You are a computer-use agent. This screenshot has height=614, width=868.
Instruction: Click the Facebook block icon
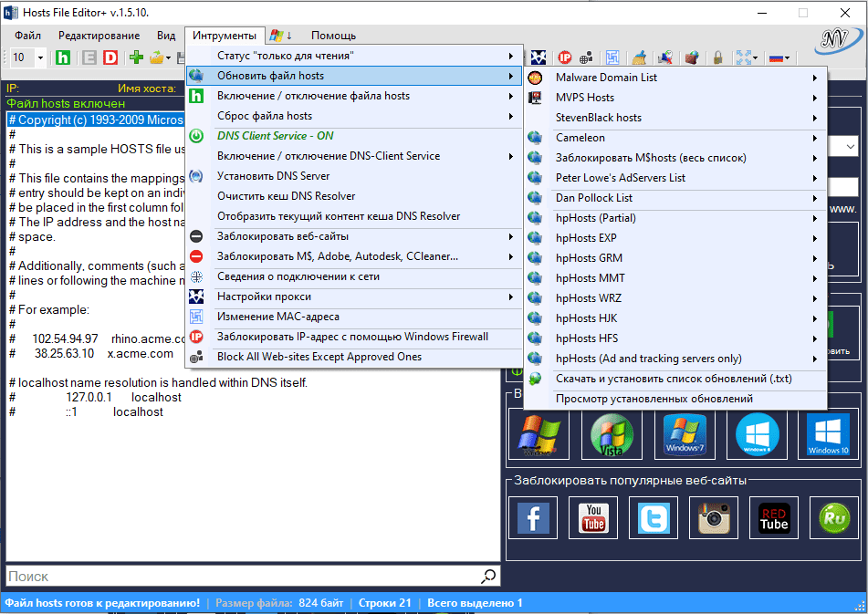533,518
